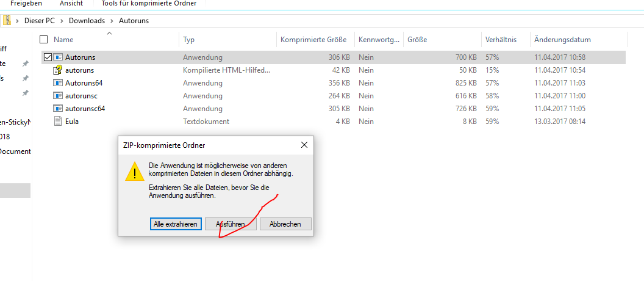Image resolution: width=644 pixels, height=281 pixels.
Task: Click the Autoruns application file icon
Action: (58, 57)
